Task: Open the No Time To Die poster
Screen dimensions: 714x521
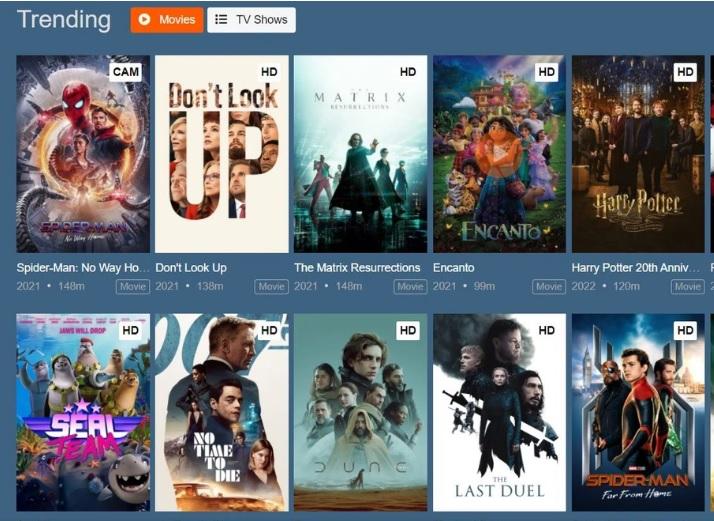Action: coord(222,412)
